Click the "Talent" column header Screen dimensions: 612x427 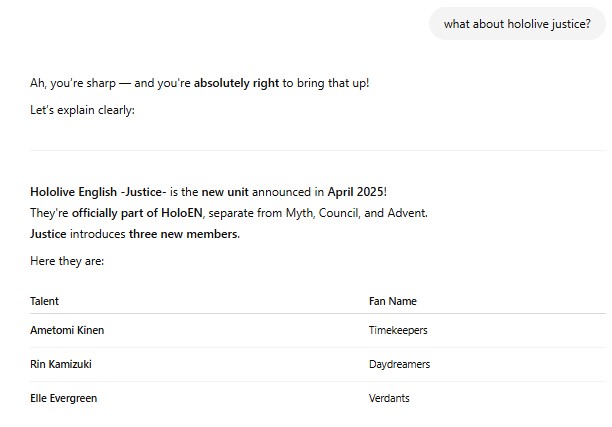(x=44, y=301)
